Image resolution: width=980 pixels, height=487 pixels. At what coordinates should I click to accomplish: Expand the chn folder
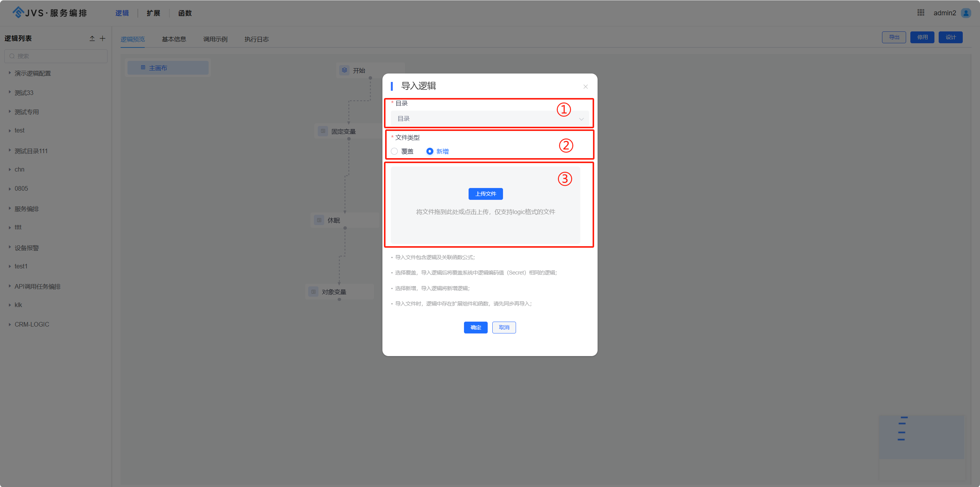10,170
